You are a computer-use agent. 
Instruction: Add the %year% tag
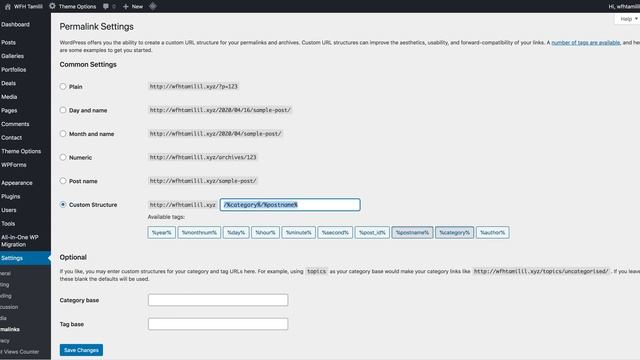point(162,232)
